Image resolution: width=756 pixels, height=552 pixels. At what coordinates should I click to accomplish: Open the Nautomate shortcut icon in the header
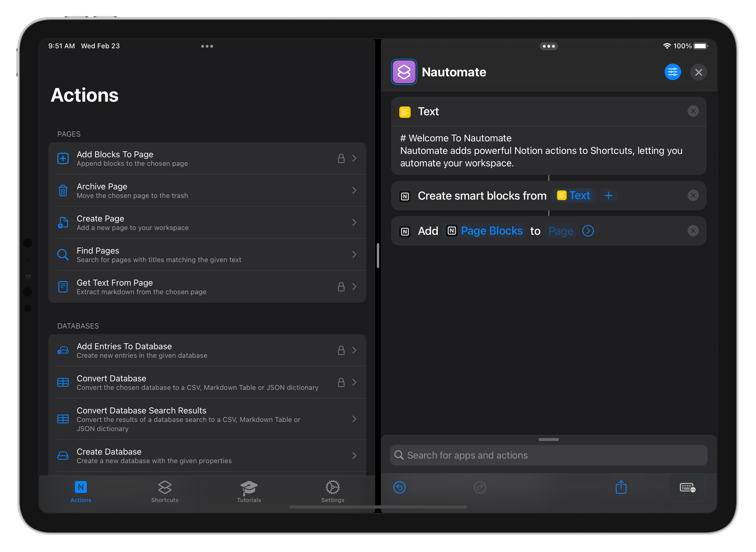coord(404,72)
